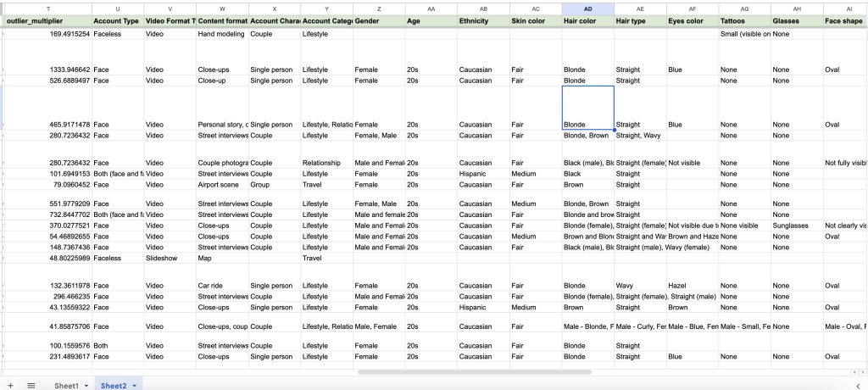This screenshot has height=390, width=868.
Task: Click the scroll left arrow of horizontal scrollbar
Action: [x=853, y=371]
